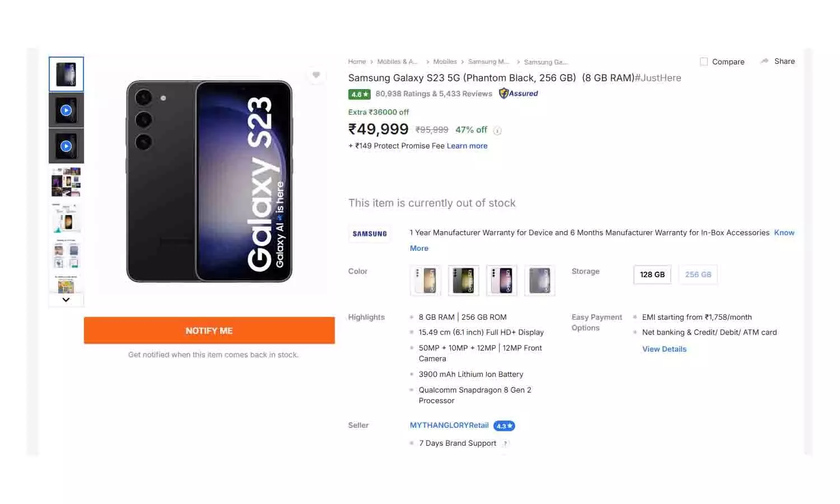Screen dimensions: 840x504
Task: Click the Flipkart Assured badge
Action: 518,94
